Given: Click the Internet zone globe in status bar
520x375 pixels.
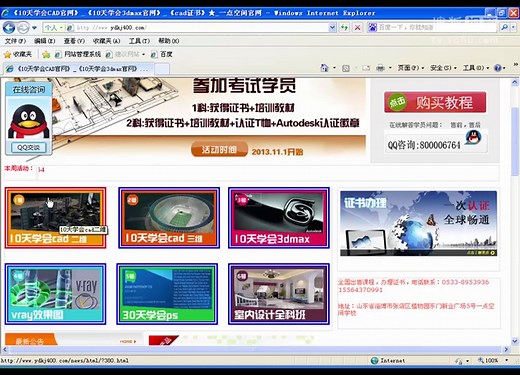Looking at the screenshot, I should (375, 360).
